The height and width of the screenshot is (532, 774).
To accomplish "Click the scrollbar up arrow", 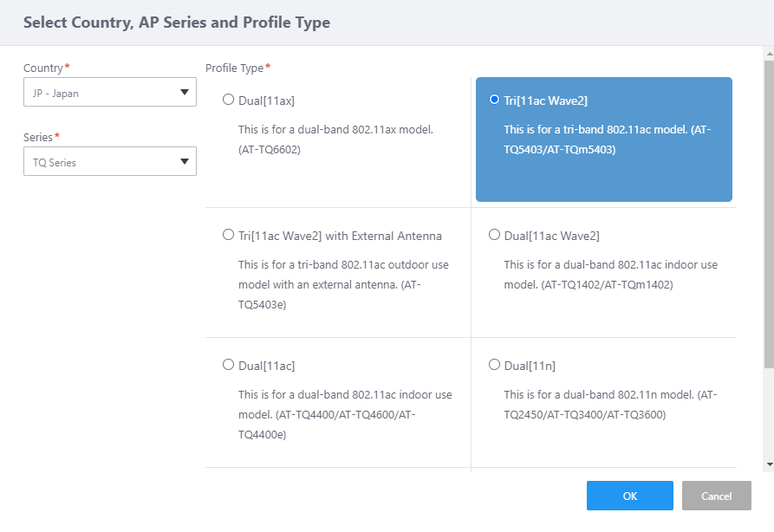I will (768, 54).
